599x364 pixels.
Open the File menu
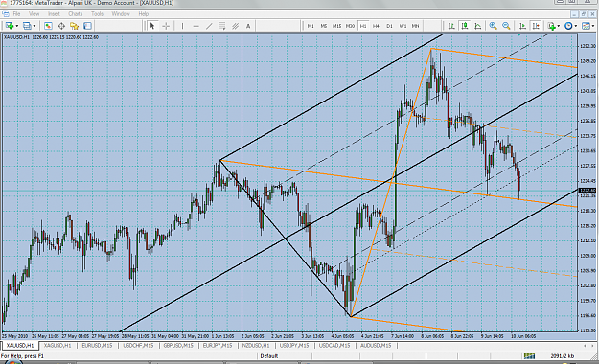17,14
